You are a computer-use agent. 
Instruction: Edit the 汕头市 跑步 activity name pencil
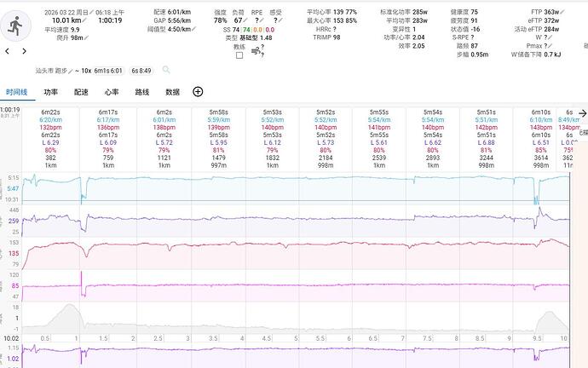point(70,71)
